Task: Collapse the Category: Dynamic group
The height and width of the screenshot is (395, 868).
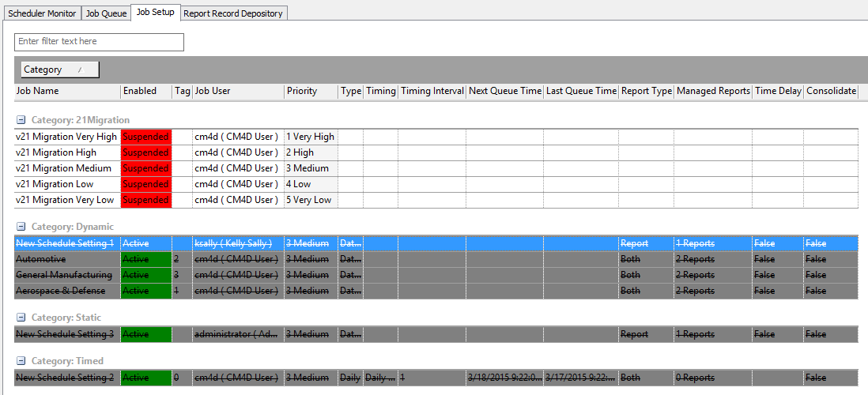Action: tap(21, 227)
